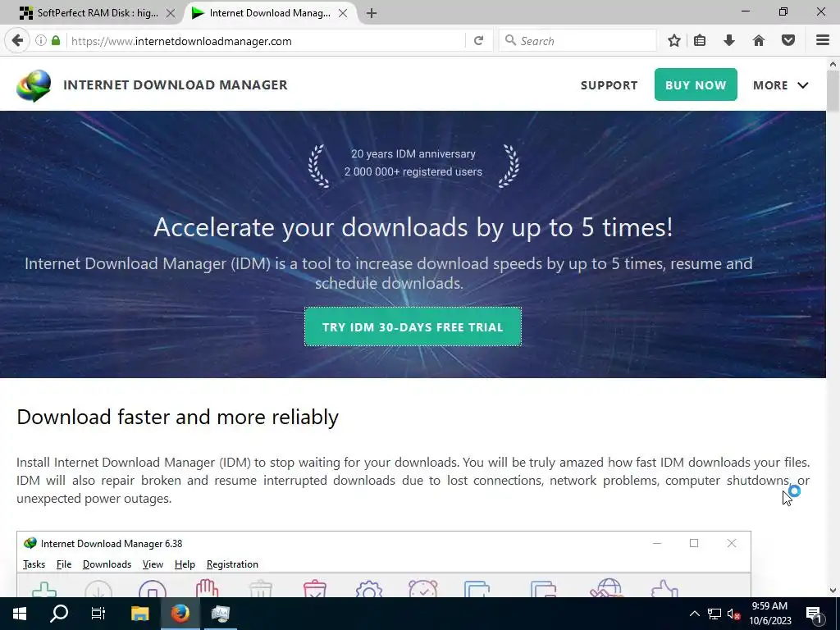Screen dimensions: 840x630
Task: Click the green padlock security icon
Action: [56, 41]
